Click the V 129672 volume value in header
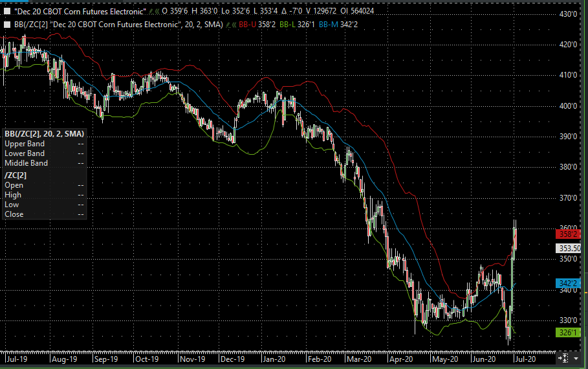This screenshot has width=588, height=369. [321, 11]
